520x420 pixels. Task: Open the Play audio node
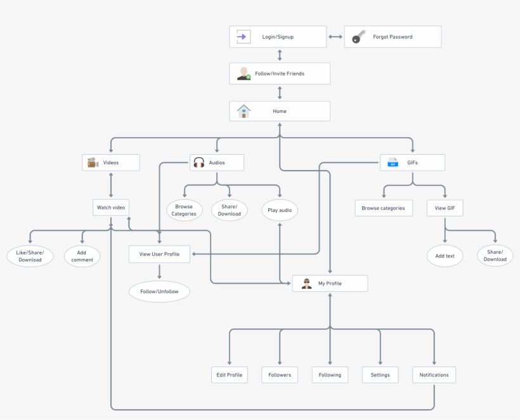point(279,209)
